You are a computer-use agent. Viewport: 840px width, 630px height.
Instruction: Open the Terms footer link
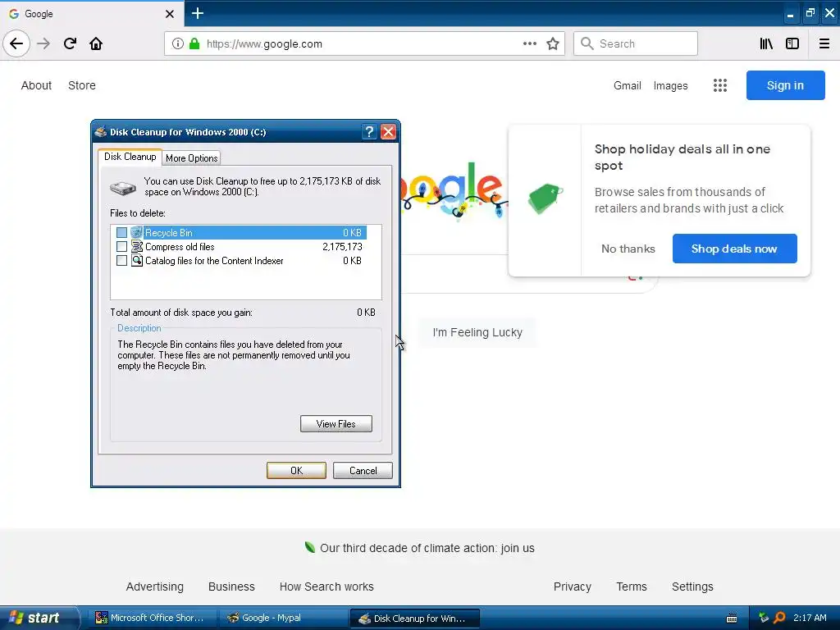click(x=632, y=587)
